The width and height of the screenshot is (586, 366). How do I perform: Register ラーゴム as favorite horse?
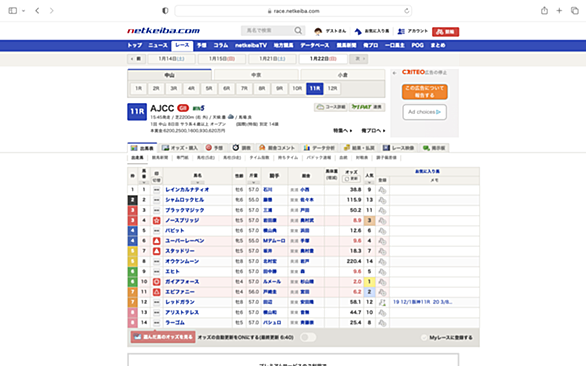click(x=382, y=323)
